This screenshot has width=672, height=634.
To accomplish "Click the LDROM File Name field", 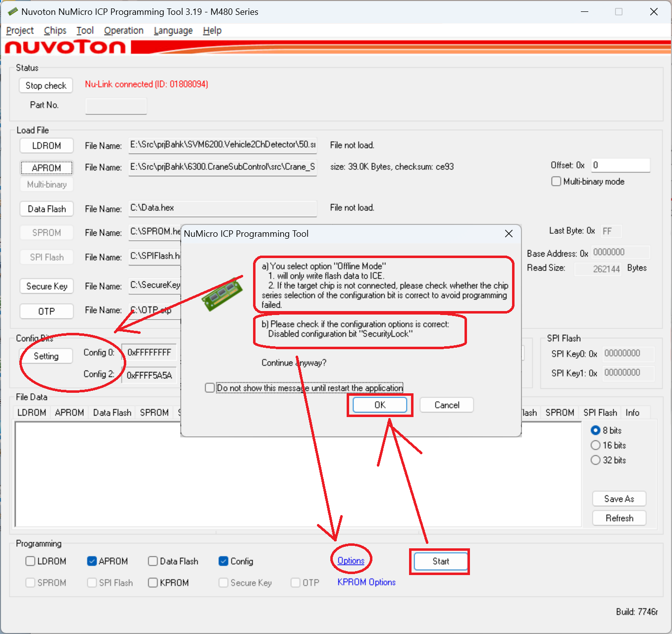I will tap(222, 145).
